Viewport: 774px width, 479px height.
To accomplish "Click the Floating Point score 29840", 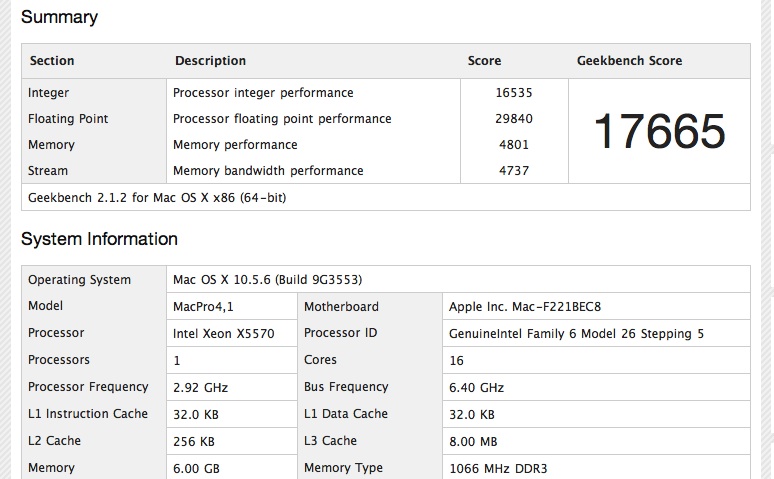I will [514, 119].
